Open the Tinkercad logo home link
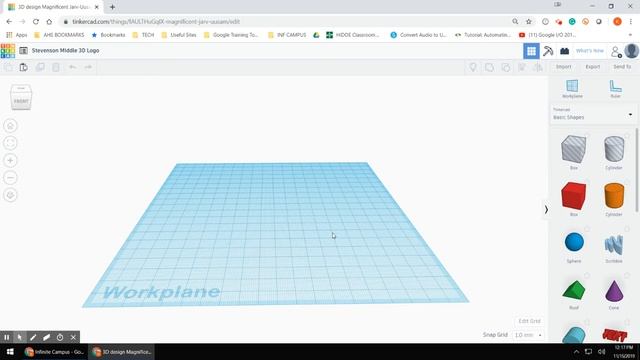This screenshot has height=360, width=640. point(8,51)
